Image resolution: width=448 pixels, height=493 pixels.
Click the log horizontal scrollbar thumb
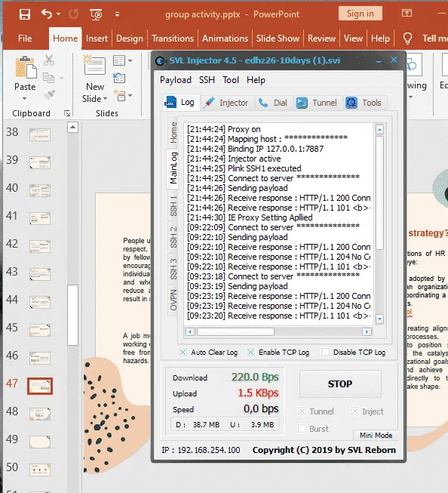[235, 331]
